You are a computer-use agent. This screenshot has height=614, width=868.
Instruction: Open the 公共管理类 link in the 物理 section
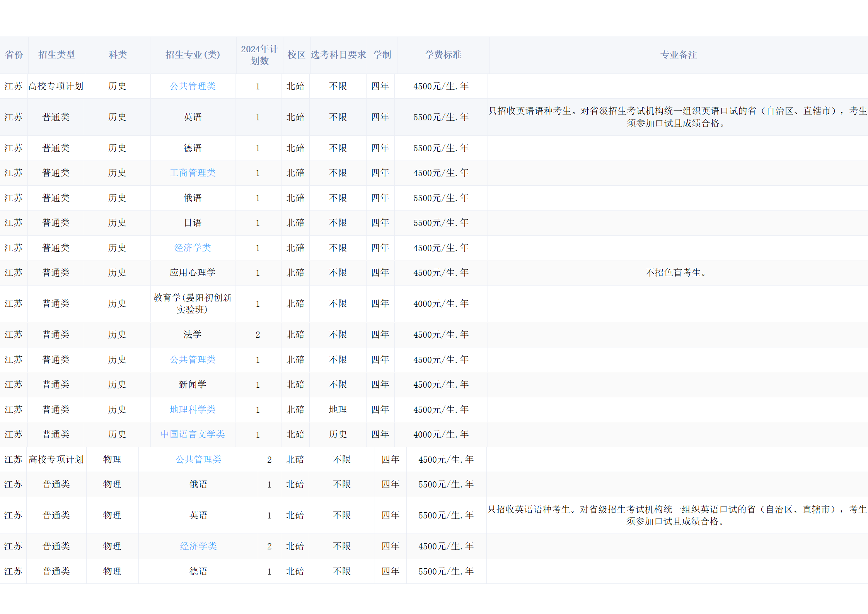click(x=198, y=459)
